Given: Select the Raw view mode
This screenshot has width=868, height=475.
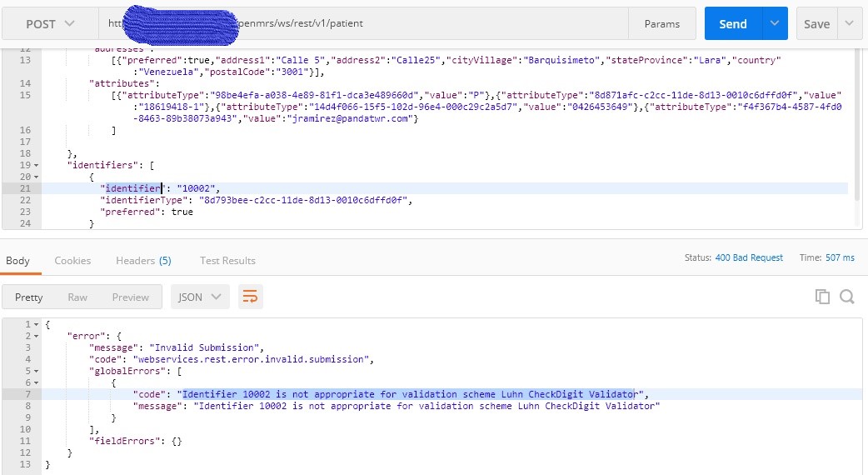Looking at the screenshot, I should pos(77,297).
